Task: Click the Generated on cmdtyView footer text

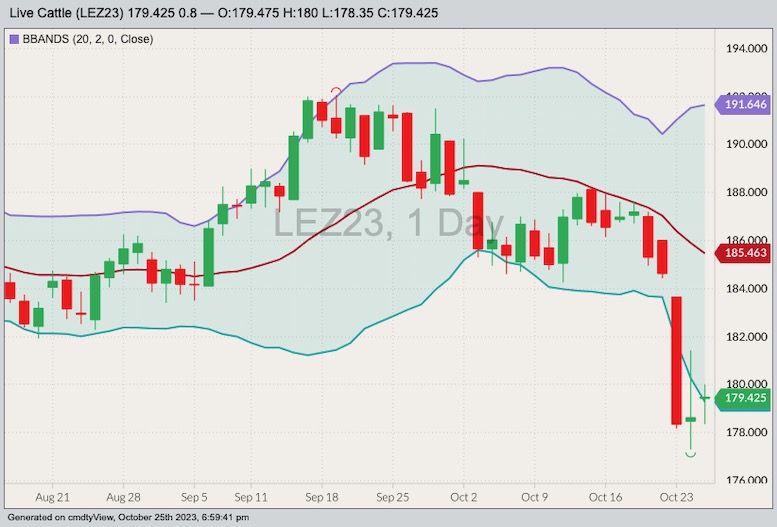Action: pyautogui.click(x=128, y=518)
